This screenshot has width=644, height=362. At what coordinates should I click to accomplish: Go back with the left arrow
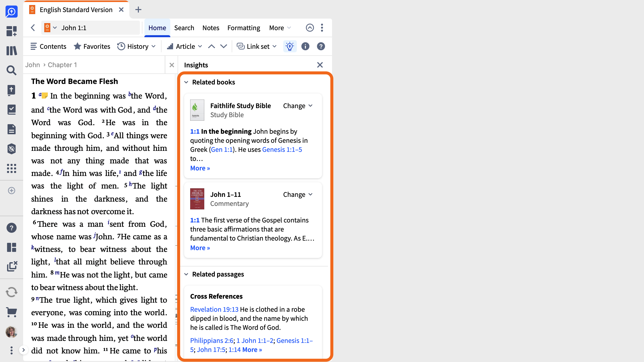[x=33, y=28]
